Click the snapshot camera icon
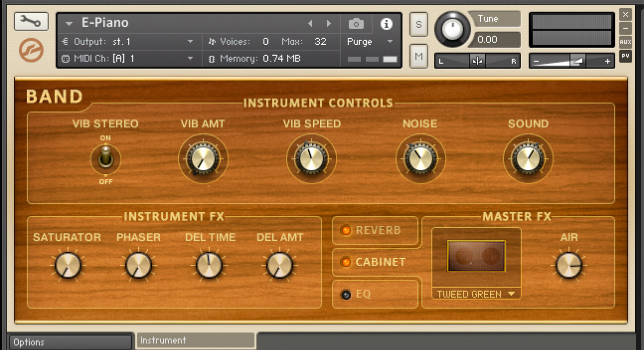The height and width of the screenshot is (350, 644). [x=356, y=24]
